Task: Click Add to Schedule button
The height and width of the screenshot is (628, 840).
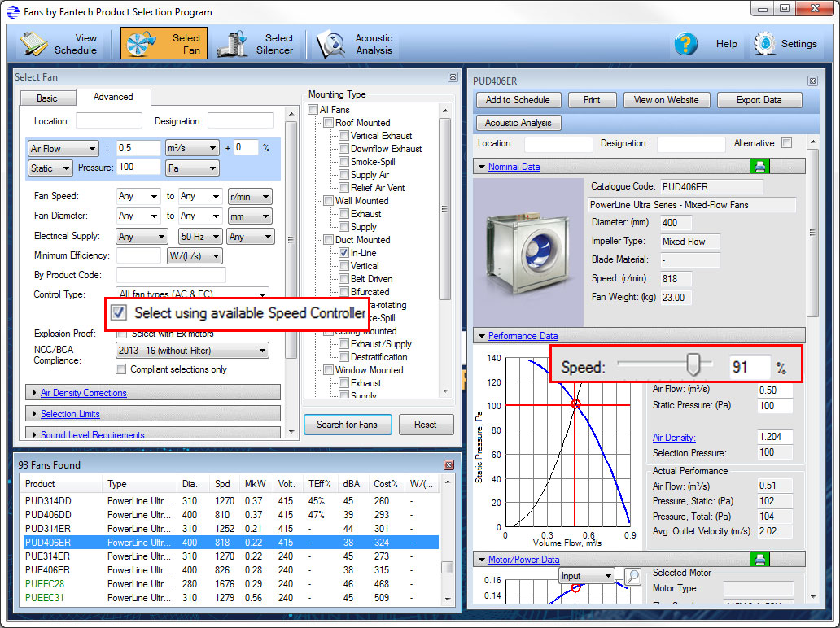Action: (x=518, y=100)
